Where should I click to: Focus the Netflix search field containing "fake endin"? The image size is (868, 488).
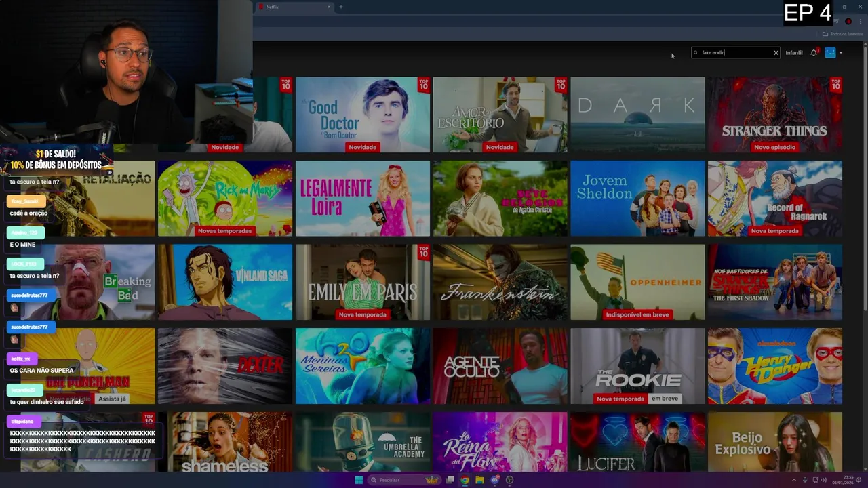736,52
